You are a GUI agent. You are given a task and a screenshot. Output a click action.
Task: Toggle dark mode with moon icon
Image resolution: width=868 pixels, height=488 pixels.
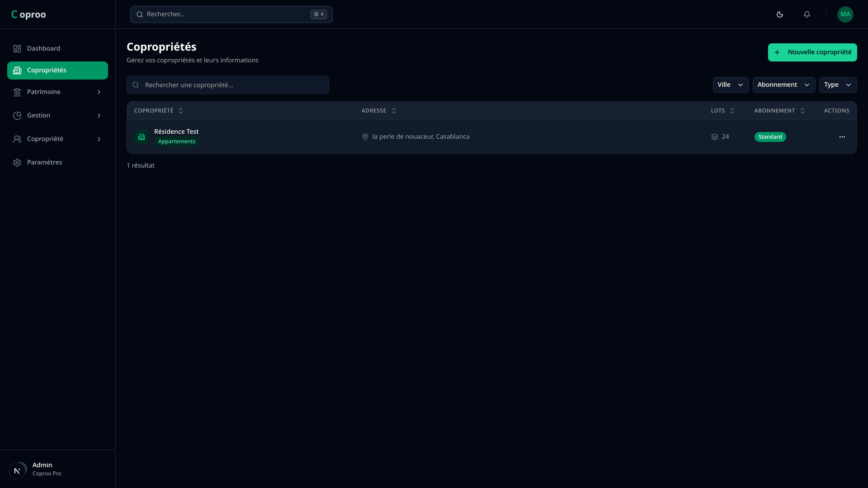coord(780,14)
